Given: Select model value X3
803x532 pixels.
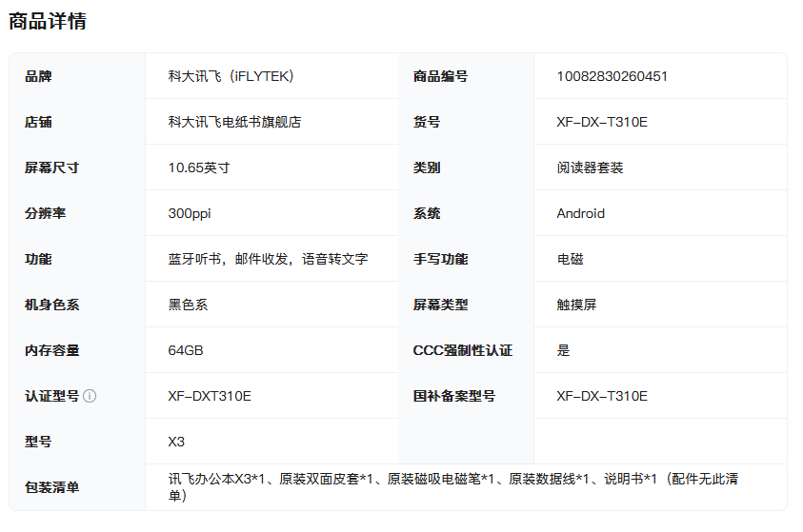Looking at the screenshot, I should [176, 442].
